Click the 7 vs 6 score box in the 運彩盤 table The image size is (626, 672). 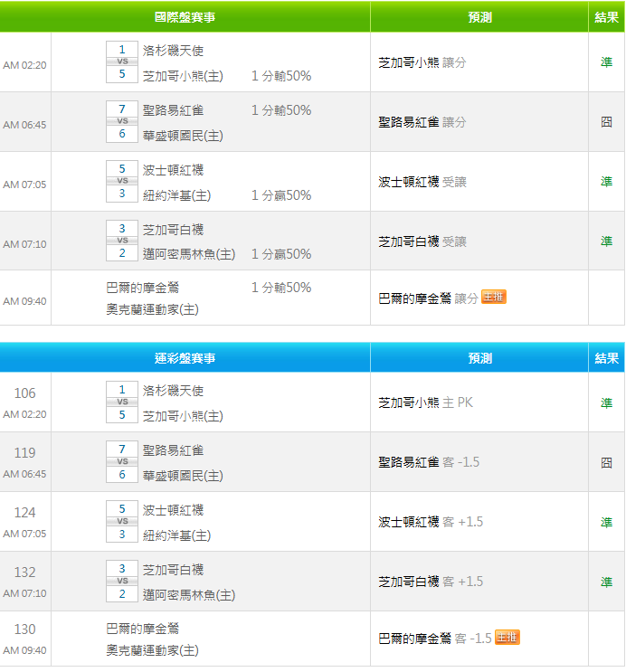point(122,461)
